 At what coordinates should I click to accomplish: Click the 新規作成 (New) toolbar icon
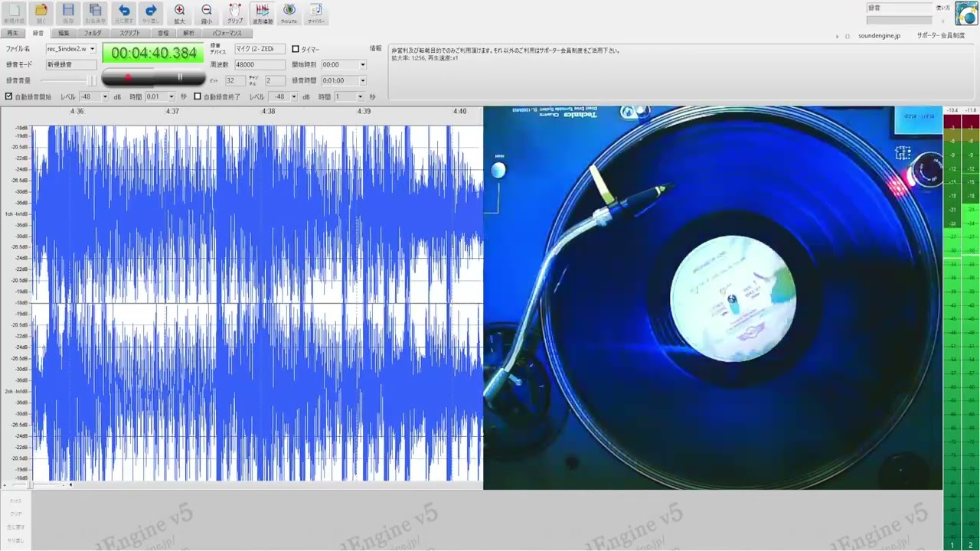click(x=14, y=12)
